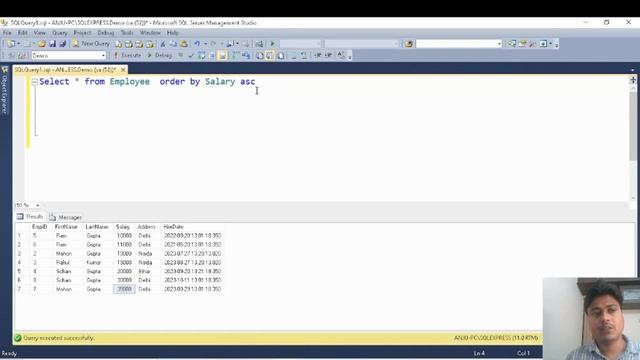Click the Cancel Executing Query icon
640x360 pixels.
pos(180,56)
